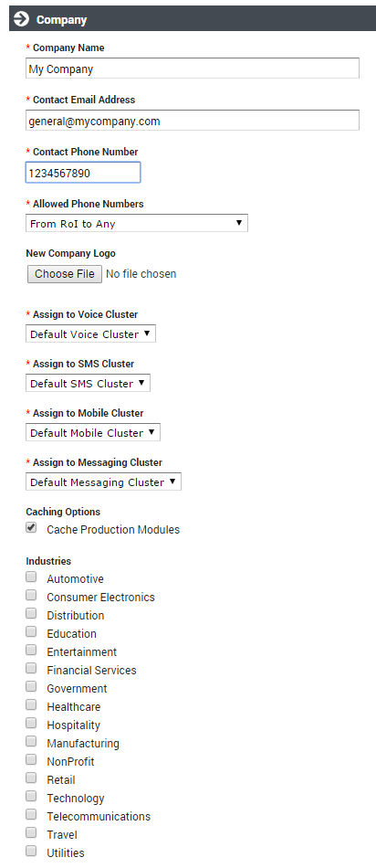376x868 pixels.
Task: Focus the Contact Email Address field
Action: point(193,121)
